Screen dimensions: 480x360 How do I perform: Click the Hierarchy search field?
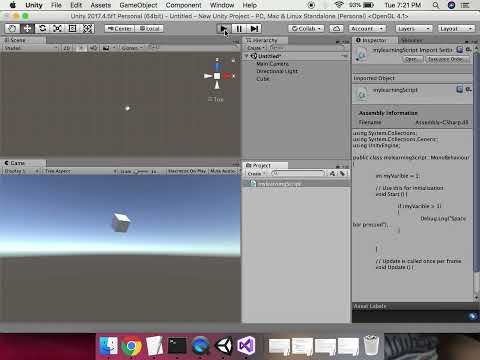[307, 48]
